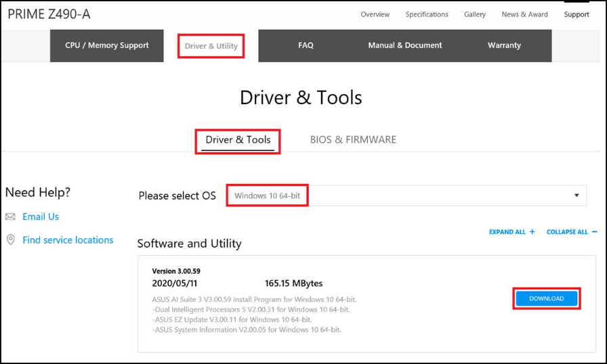607x364 pixels.
Task: Click the 2020/05/11 release date
Action: 175,283
